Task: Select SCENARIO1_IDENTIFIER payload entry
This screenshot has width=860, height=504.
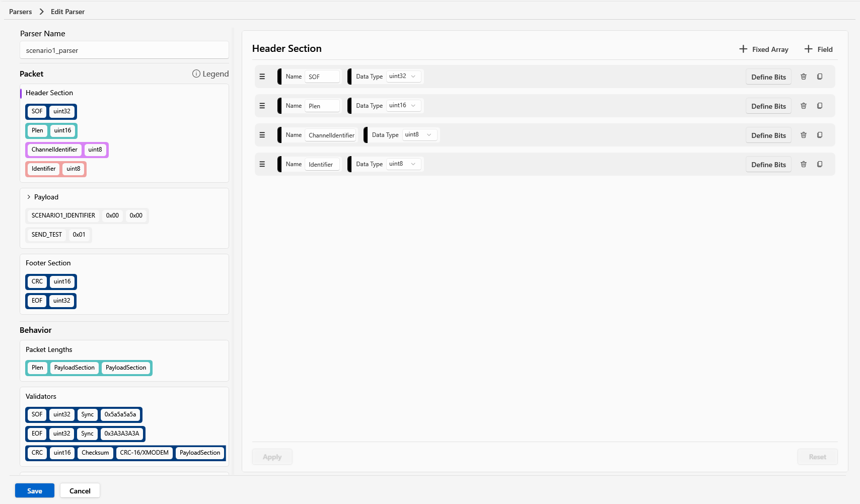Action: pos(87,215)
